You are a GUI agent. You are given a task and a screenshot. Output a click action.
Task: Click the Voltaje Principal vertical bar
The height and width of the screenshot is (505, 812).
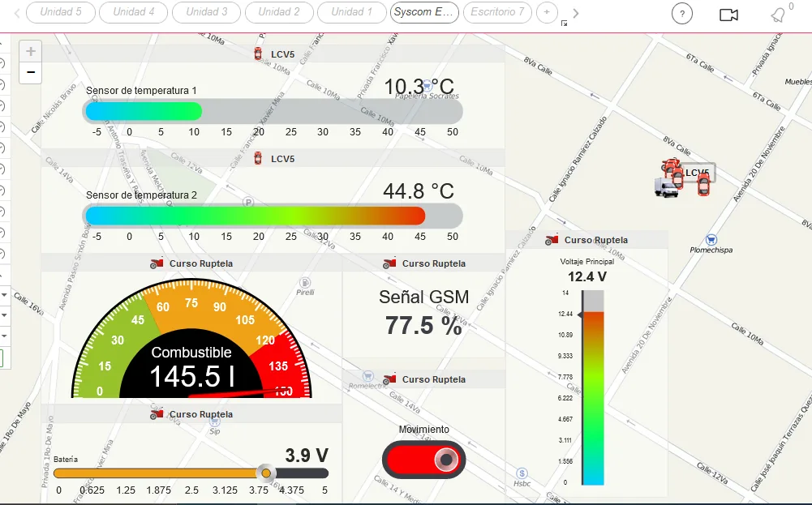593,387
